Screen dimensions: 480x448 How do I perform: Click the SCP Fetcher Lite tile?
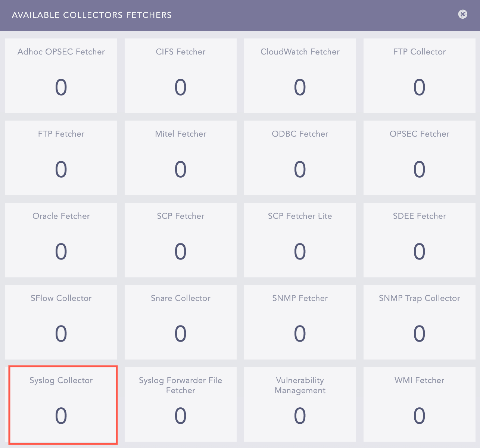click(300, 240)
